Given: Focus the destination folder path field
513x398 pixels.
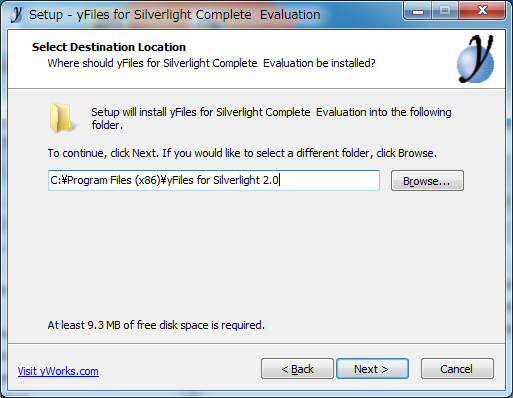Looking at the screenshot, I should 214,181.
